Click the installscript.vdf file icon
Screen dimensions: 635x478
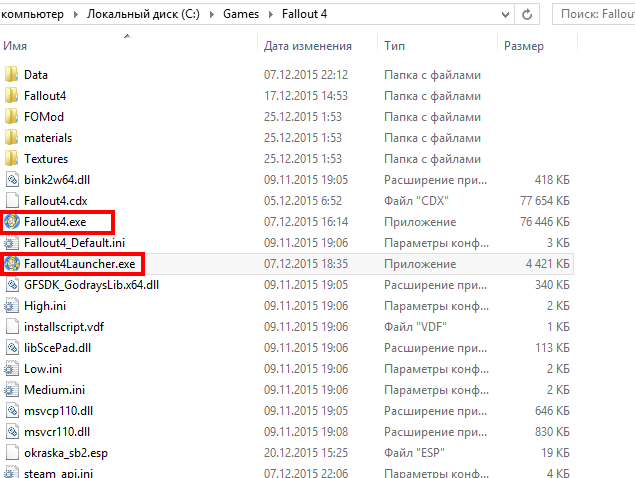pyautogui.click(x=12, y=327)
